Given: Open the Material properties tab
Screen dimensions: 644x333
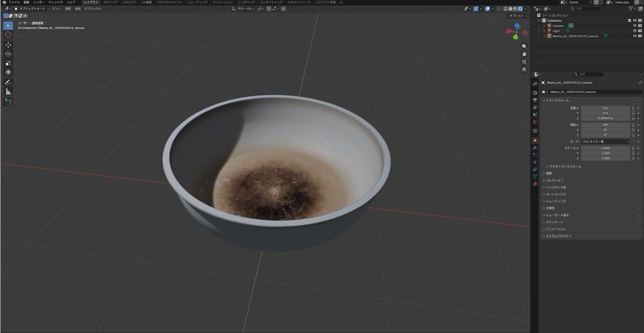Looking at the screenshot, I should 535,184.
